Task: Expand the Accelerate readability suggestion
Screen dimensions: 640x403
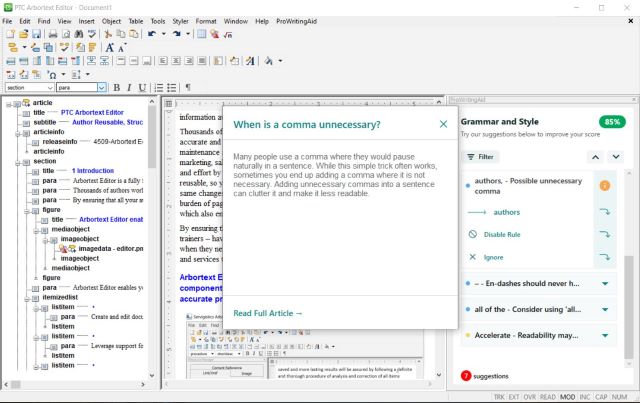Action: click(605, 336)
